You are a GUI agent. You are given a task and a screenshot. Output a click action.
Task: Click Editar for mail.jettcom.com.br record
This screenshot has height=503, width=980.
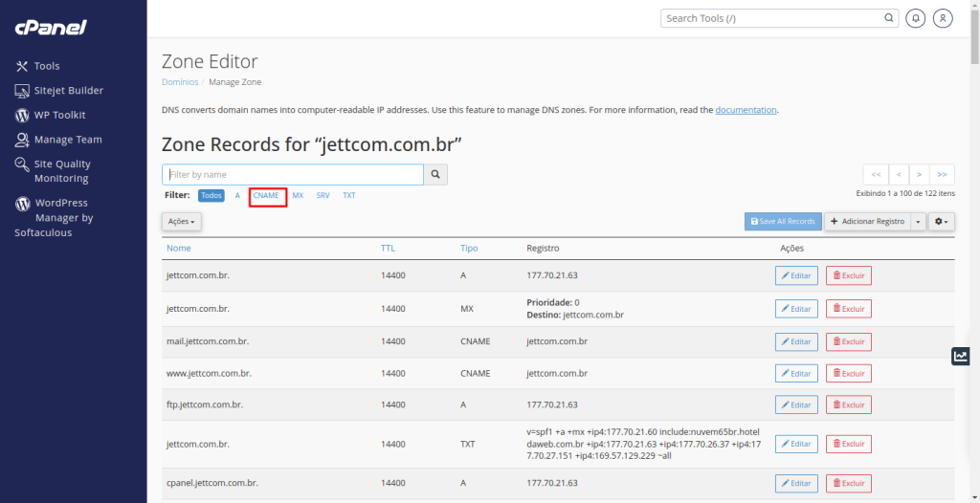pos(796,341)
